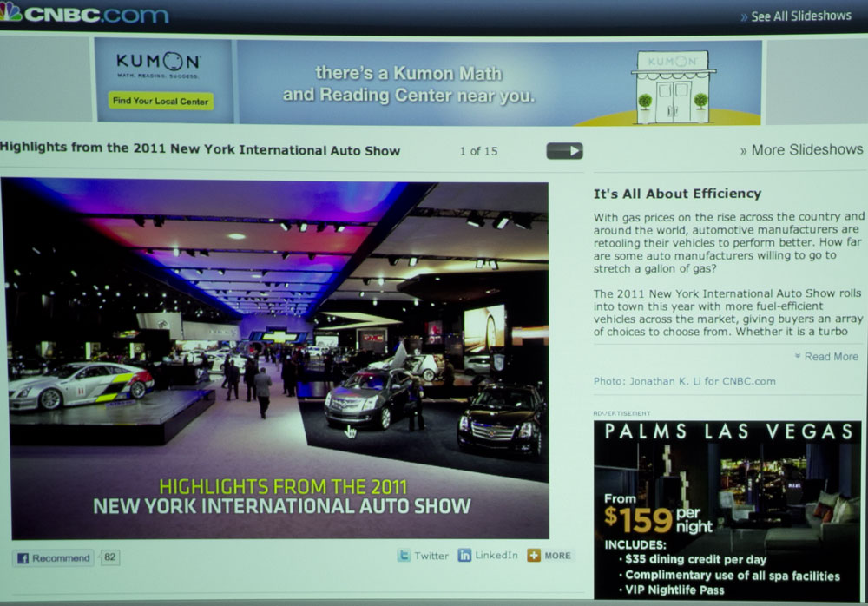Open the Kumon Math and Reading banner text
The height and width of the screenshot is (606, 868).
click(409, 84)
